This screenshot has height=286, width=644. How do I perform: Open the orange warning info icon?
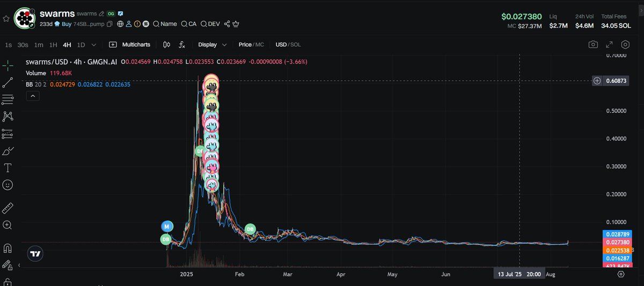pos(137,24)
